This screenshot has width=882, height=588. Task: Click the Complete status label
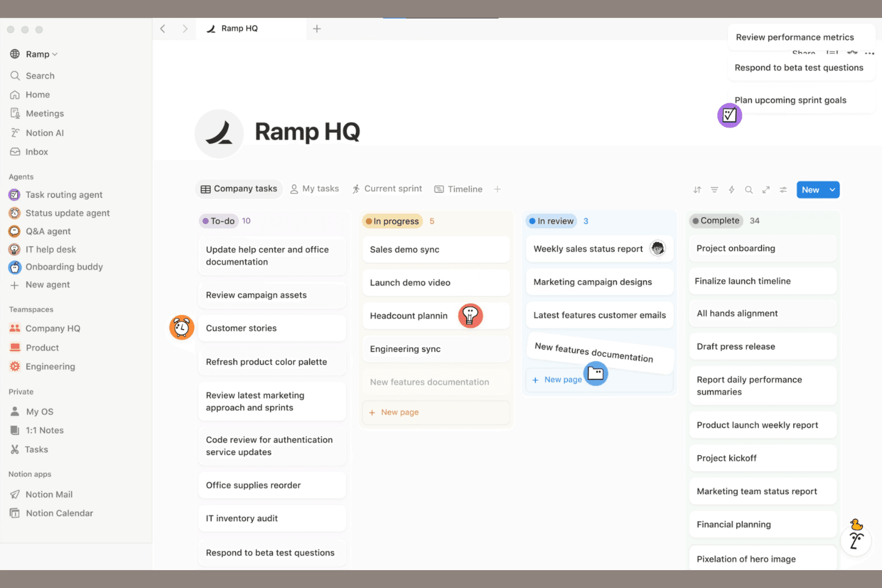(716, 220)
